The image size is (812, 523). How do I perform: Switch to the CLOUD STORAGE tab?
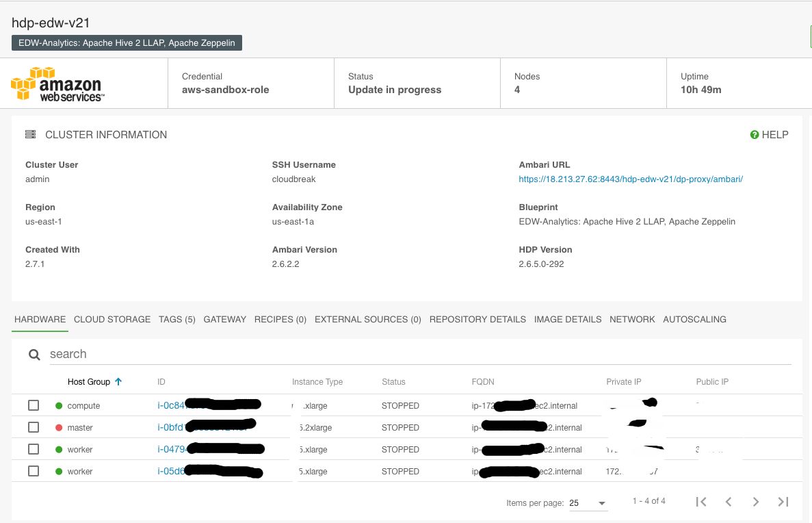point(112,319)
